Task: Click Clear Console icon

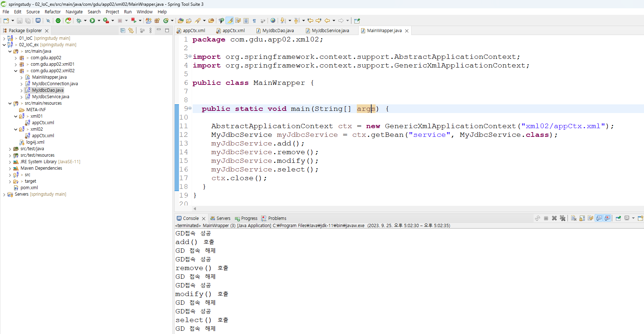Action: pyautogui.click(x=574, y=218)
